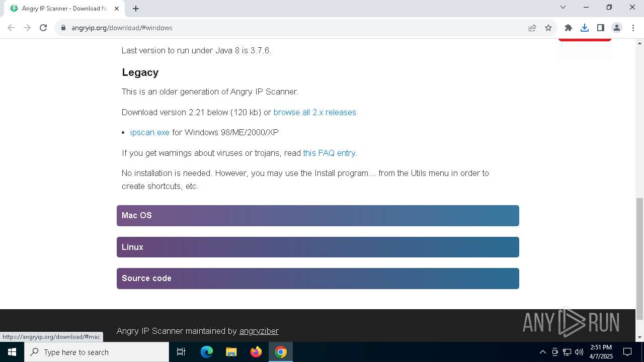Open the Windows Start menu
This screenshot has width=644, height=362.
coord(12,352)
